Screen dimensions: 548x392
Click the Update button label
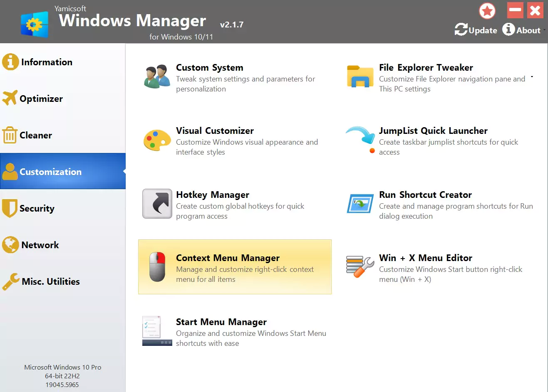483,30
